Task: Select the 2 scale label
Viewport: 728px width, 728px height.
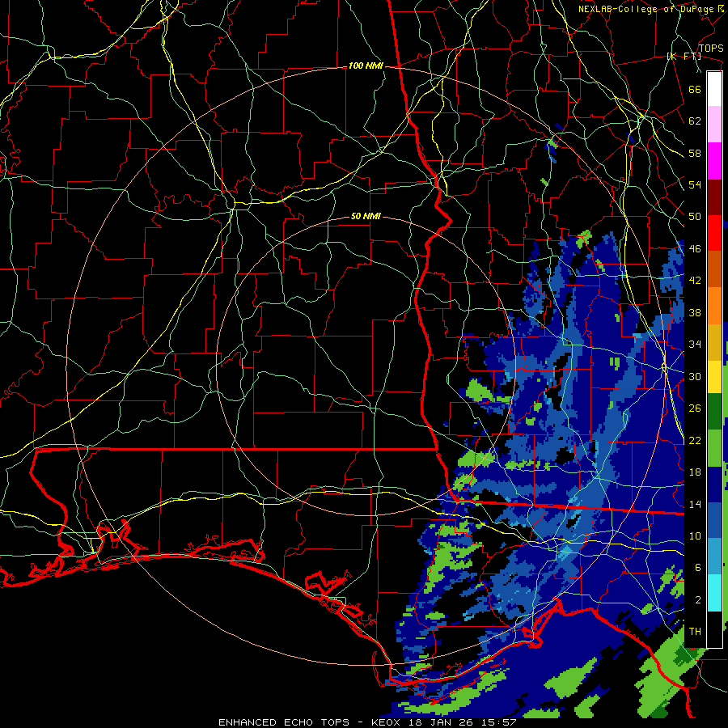Action: pos(698,600)
